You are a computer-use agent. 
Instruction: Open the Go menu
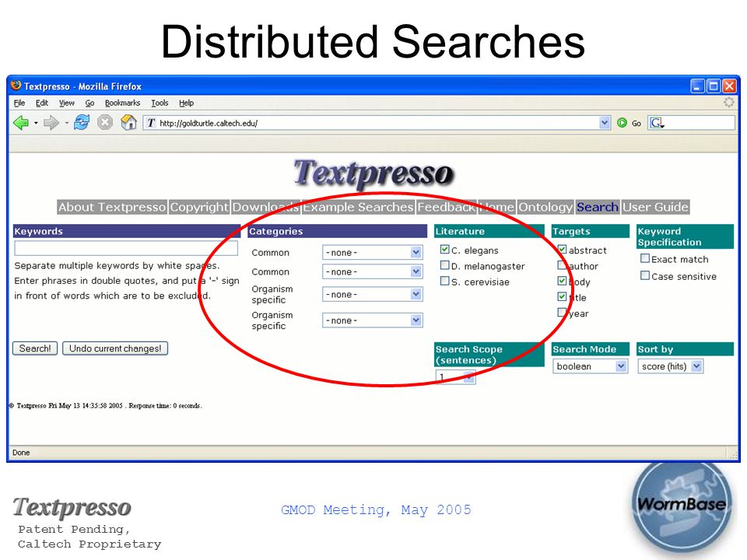click(x=89, y=103)
